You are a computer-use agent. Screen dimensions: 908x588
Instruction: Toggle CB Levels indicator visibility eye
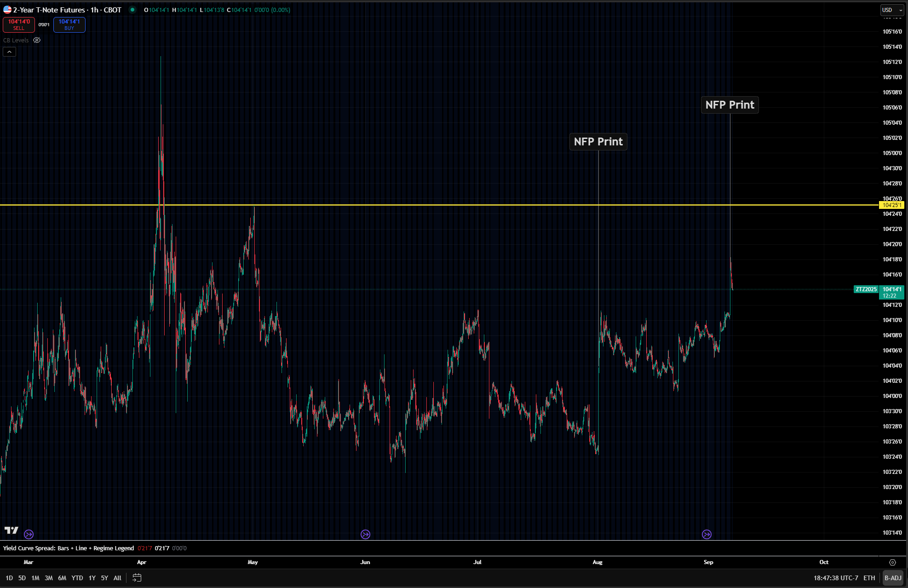click(37, 40)
